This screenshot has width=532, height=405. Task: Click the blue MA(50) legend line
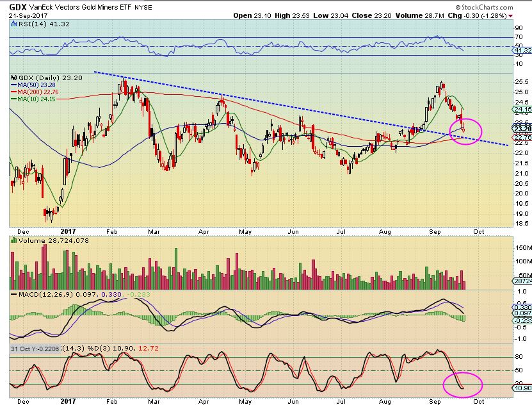[14, 85]
